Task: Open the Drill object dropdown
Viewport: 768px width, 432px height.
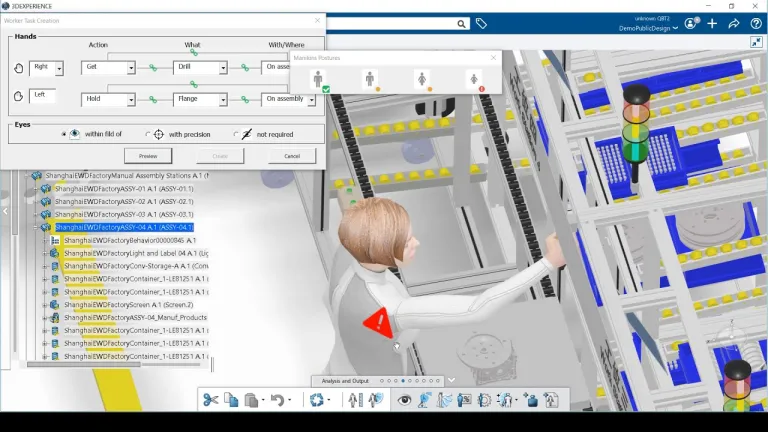Action: [x=223, y=68]
